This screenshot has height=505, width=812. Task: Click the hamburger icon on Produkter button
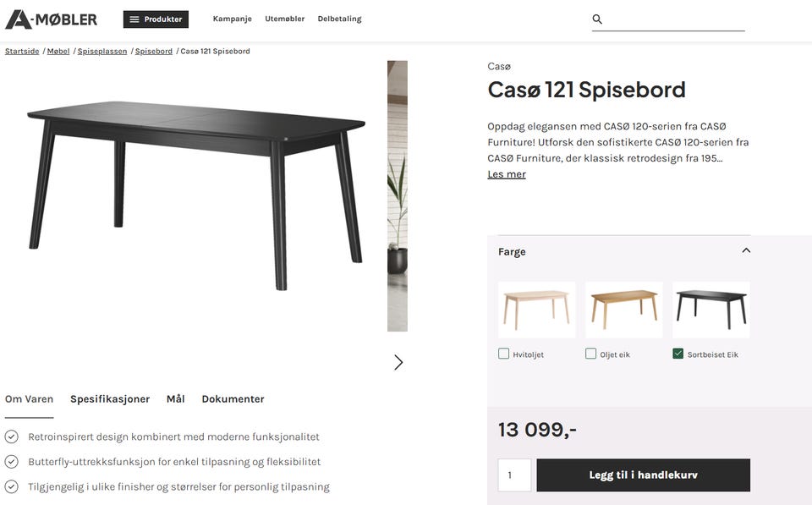[134, 18]
